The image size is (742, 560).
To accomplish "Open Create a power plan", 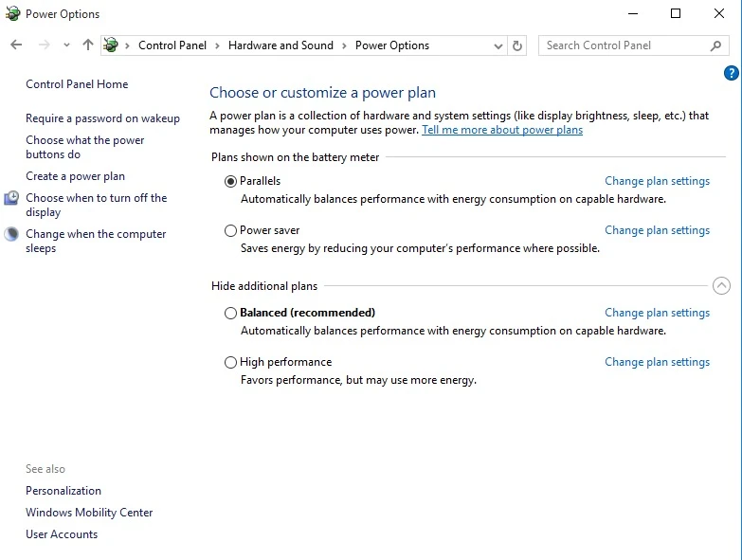I will (x=75, y=176).
